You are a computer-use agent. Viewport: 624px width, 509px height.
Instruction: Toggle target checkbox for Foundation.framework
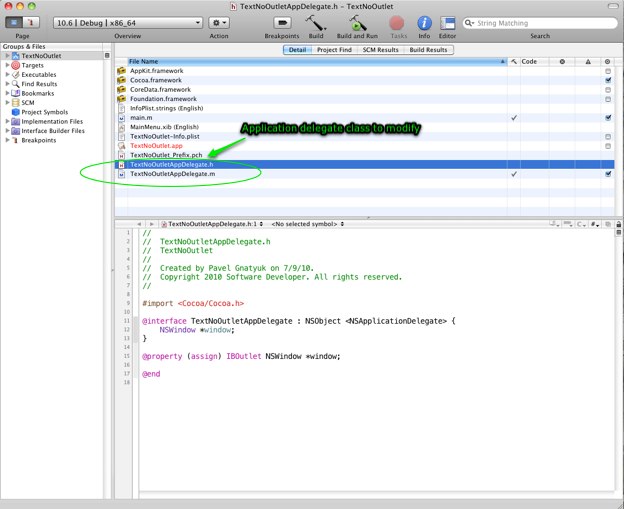point(608,99)
